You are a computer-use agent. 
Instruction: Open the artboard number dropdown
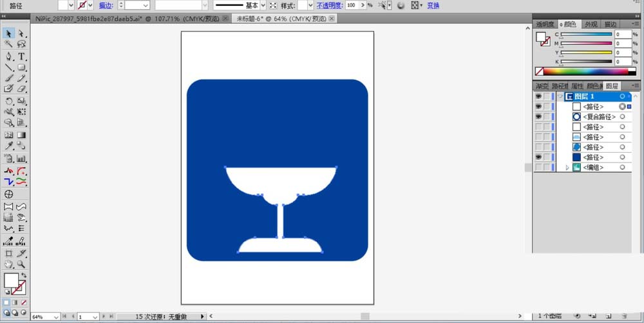coord(95,317)
